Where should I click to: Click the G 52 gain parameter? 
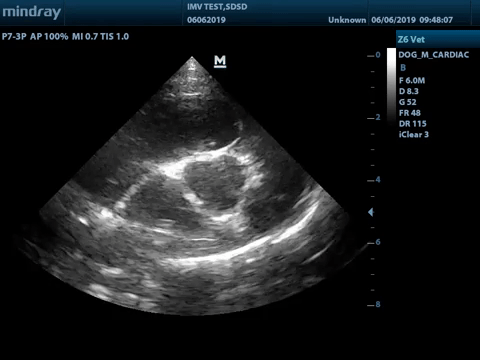408,102
